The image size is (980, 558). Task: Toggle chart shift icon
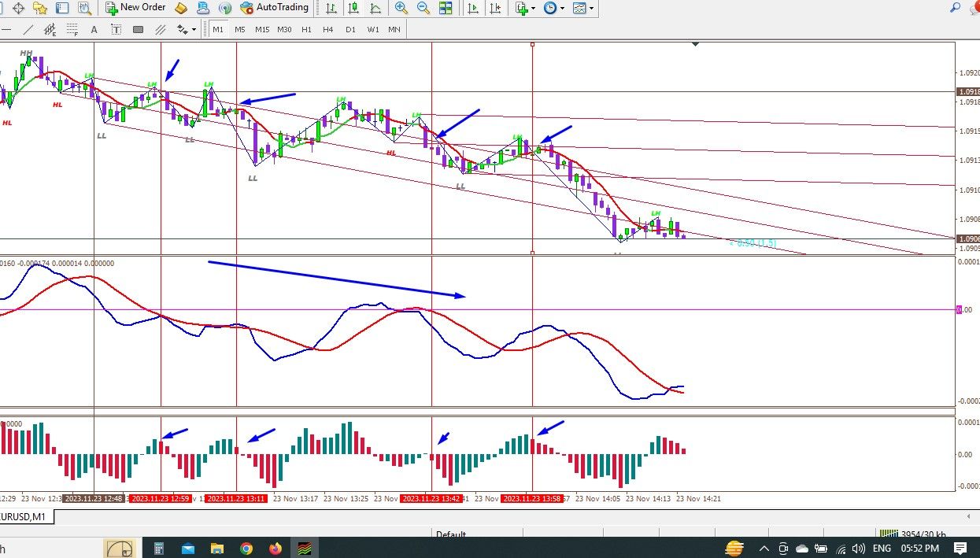pyautogui.click(x=494, y=8)
